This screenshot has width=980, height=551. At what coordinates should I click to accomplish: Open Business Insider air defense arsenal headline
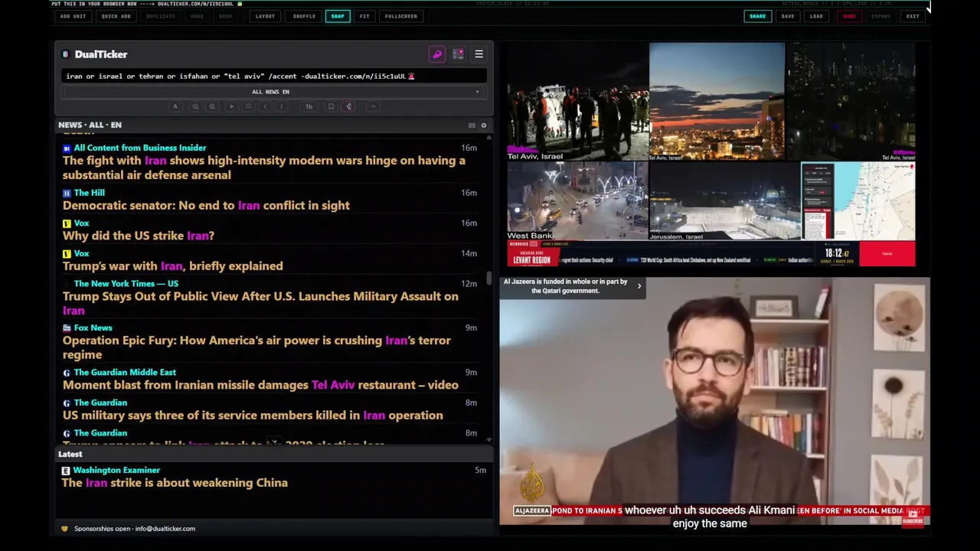pyautogui.click(x=264, y=168)
